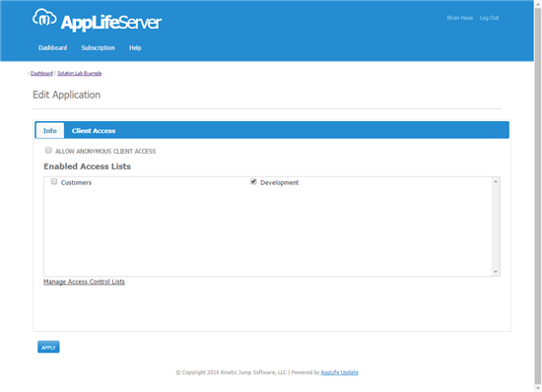Click the Enabled Access Lists heading
This screenshot has height=392, width=542.
point(87,166)
